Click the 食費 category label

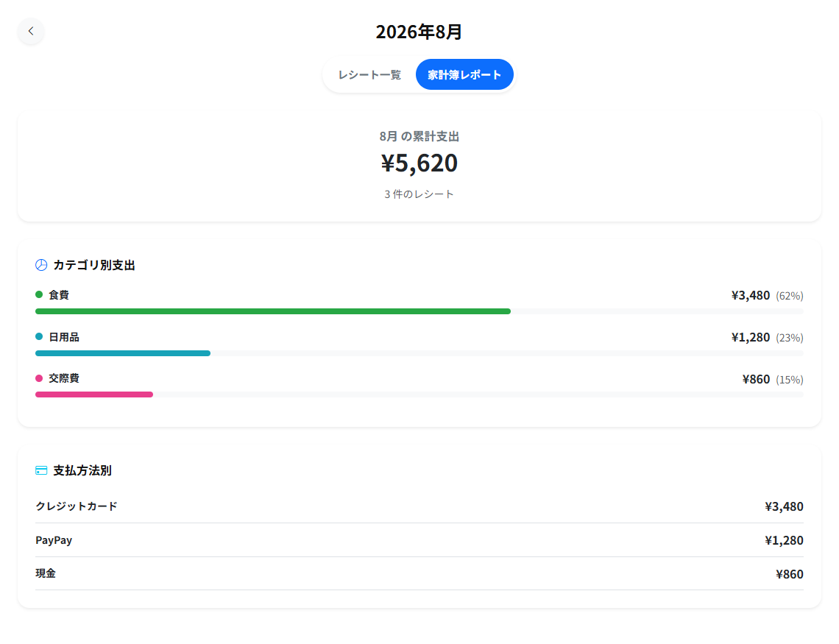pyautogui.click(x=59, y=294)
